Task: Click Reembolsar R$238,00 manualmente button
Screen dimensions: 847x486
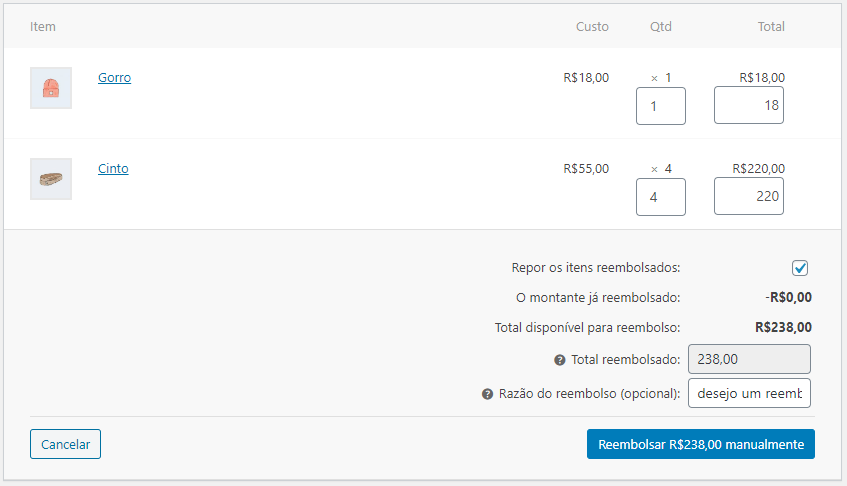Action: [700, 444]
